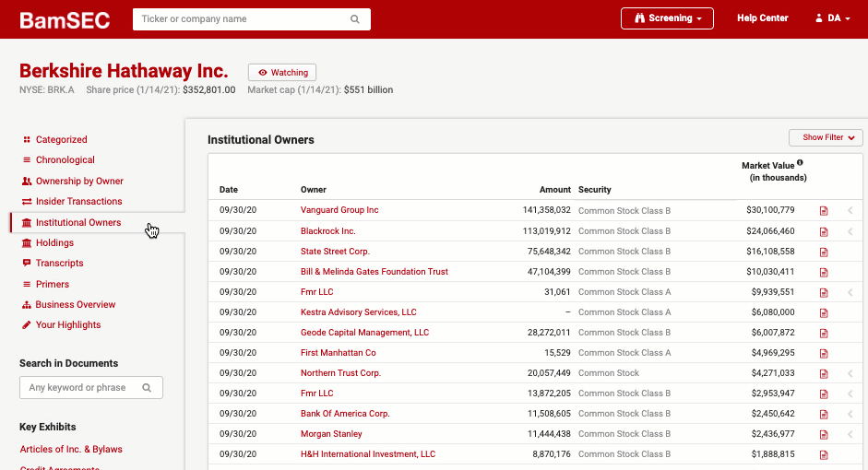Open document icon for H&H International Investment row
The image size is (868, 470).
(824, 454)
